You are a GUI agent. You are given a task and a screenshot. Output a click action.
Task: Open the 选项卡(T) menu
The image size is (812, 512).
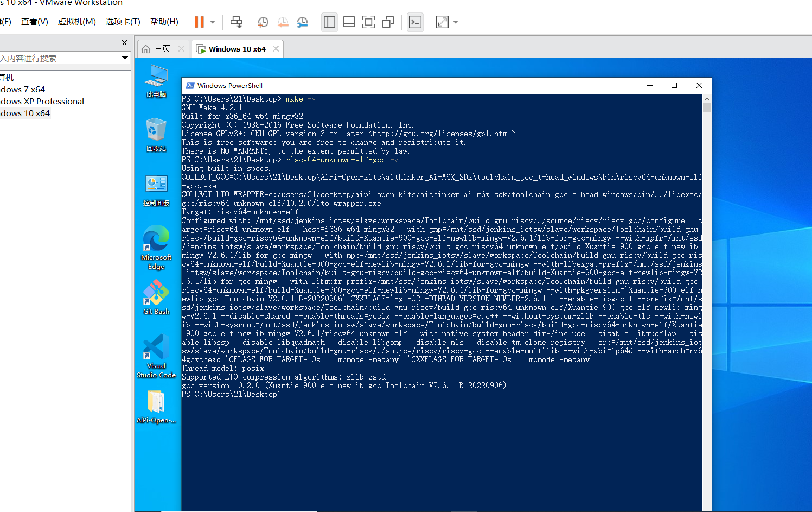pyautogui.click(x=123, y=22)
